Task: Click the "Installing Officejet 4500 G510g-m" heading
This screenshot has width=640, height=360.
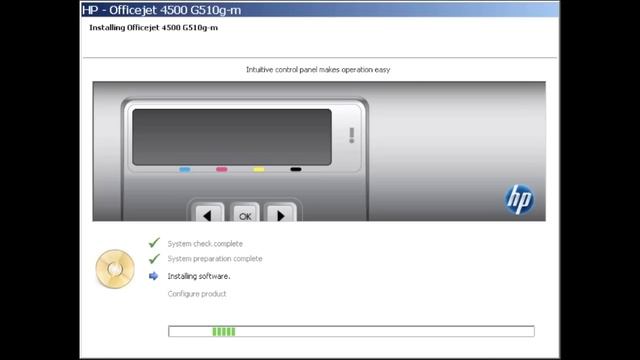Action: coord(153,28)
